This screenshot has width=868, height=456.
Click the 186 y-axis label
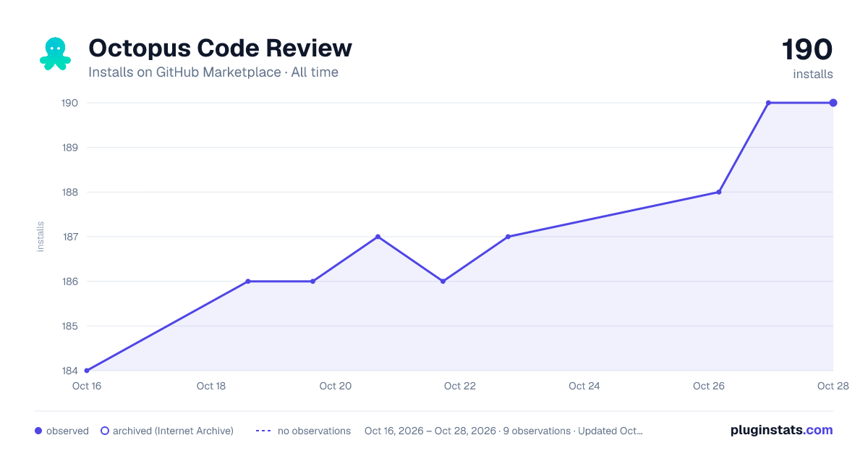[69, 282]
